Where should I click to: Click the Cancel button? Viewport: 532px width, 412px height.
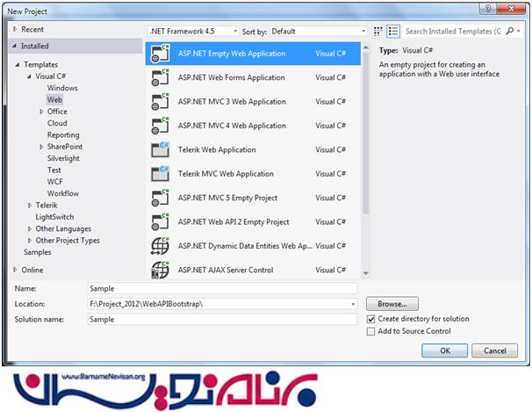[x=494, y=351]
